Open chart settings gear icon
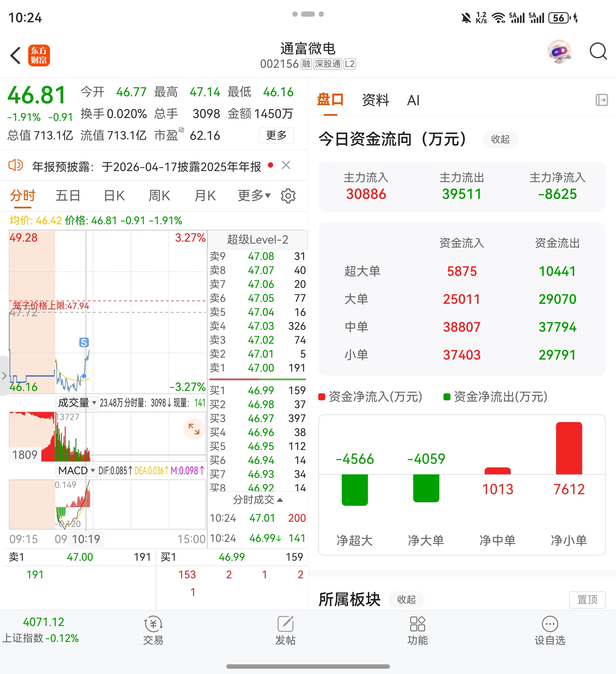616x674 pixels. 288,196
